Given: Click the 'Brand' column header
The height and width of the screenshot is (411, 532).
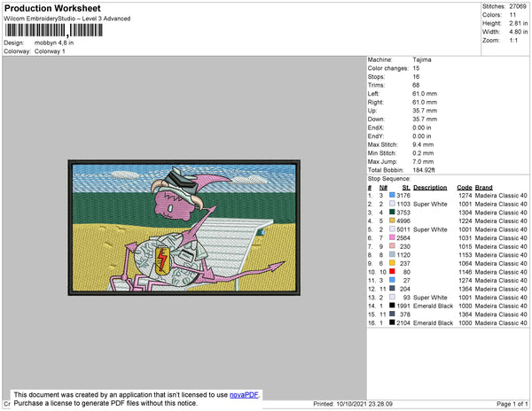Looking at the screenshot, I should [x=483, y=188].
